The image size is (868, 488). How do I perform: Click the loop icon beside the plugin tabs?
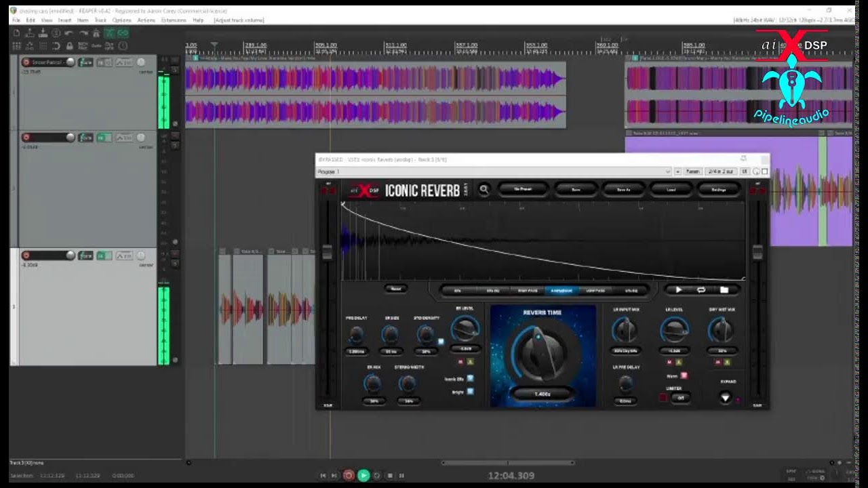701,289
